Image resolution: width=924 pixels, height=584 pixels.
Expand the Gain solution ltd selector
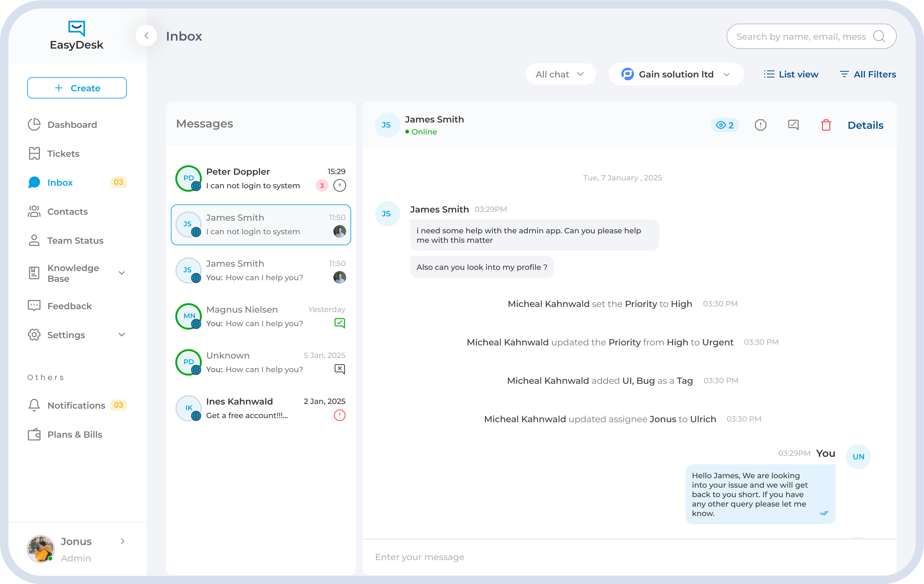pos(676,74)
